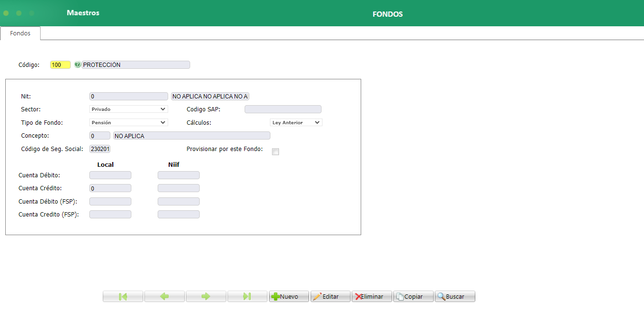This screenshot has width=644, height=314.
Task: Click the Local Cuenta Débito field
Action: [x=110, y=175]
